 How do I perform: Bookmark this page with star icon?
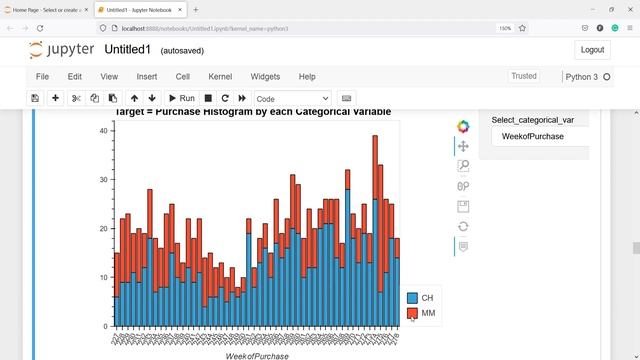point(522,28)
